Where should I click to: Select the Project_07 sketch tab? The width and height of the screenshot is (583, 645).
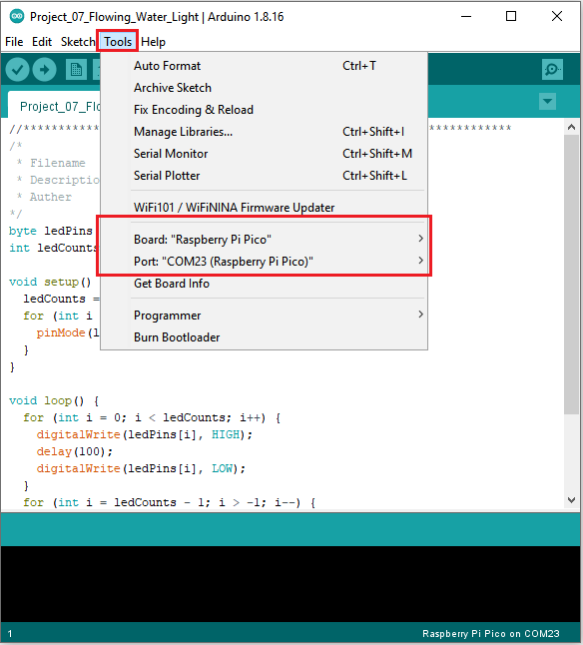point(60,107)
